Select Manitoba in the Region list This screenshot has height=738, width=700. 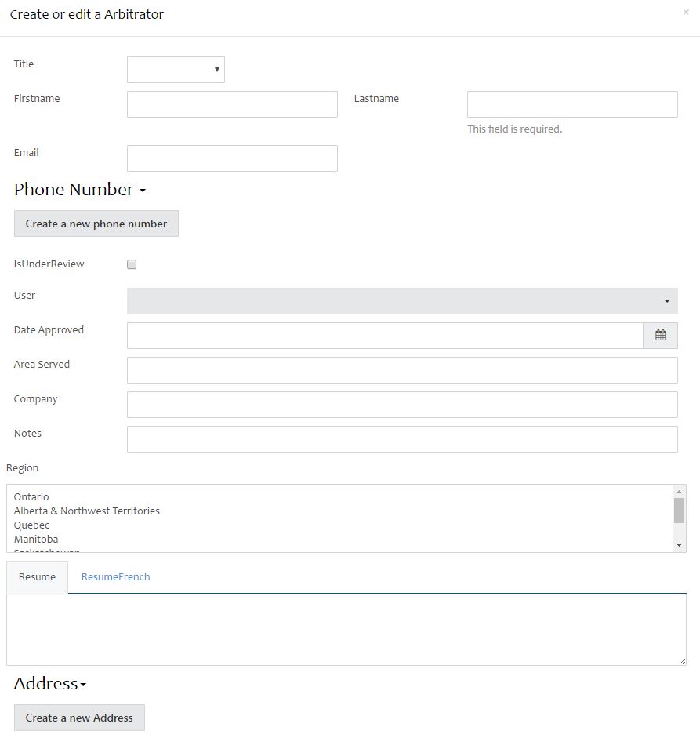pos(36,540)
